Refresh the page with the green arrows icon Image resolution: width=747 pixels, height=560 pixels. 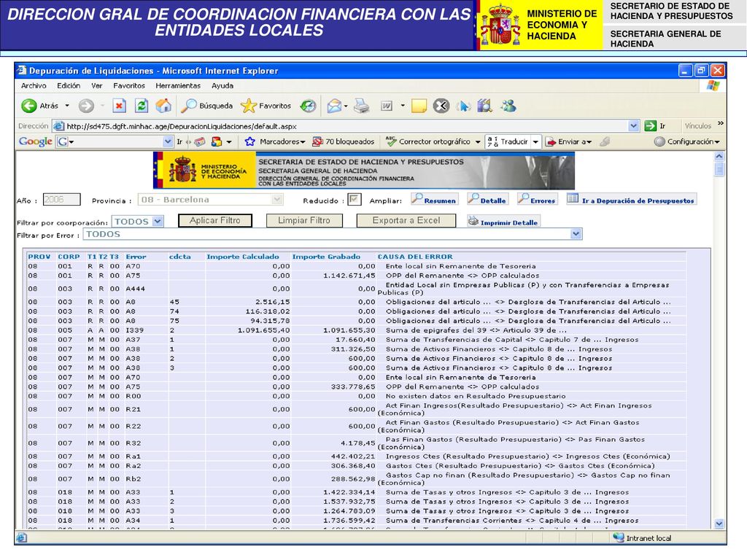pos(142,106)
